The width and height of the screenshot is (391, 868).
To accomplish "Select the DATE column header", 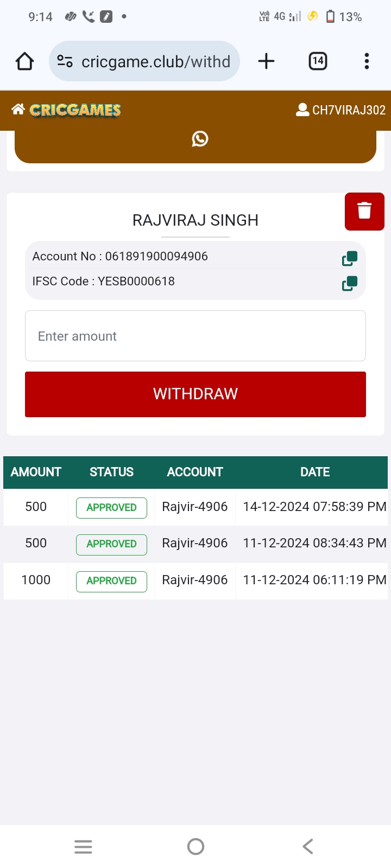I will point(315,472).
